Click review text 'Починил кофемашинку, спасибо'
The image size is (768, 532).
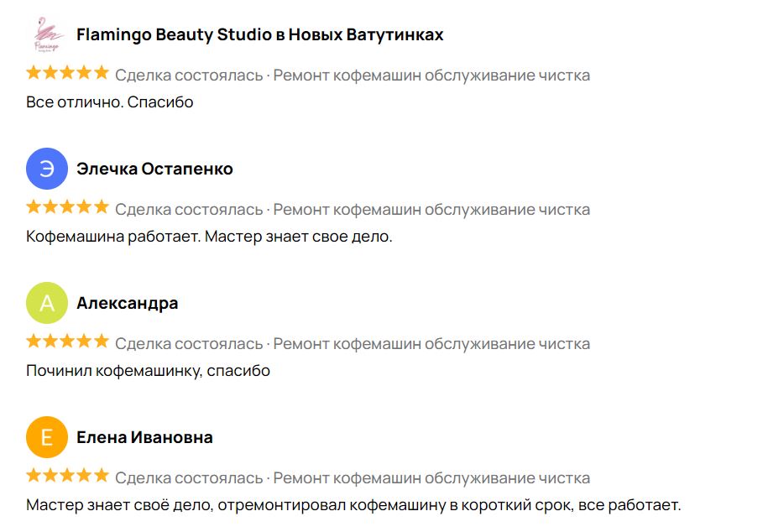(x=148, y=371)
